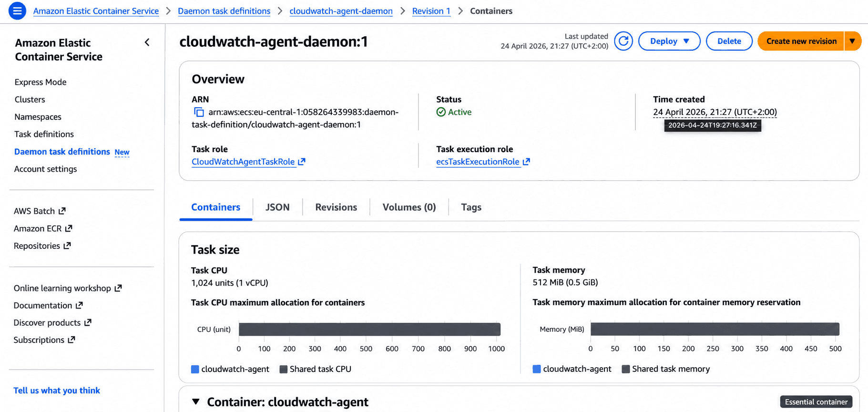Open the ecsTaskExecutionRole link
This screenshot has width=868, height=412.
click(x=478, y=162)
